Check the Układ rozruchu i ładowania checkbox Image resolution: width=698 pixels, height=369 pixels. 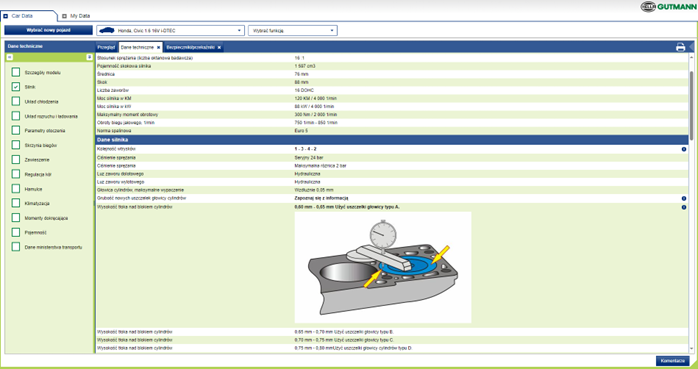click(x=16, y=116)
